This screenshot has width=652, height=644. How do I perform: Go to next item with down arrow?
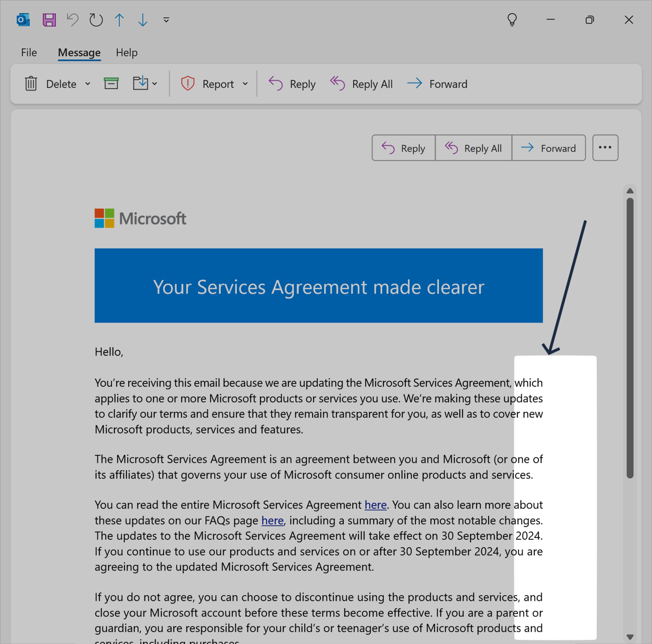click(x=143, y=20)
